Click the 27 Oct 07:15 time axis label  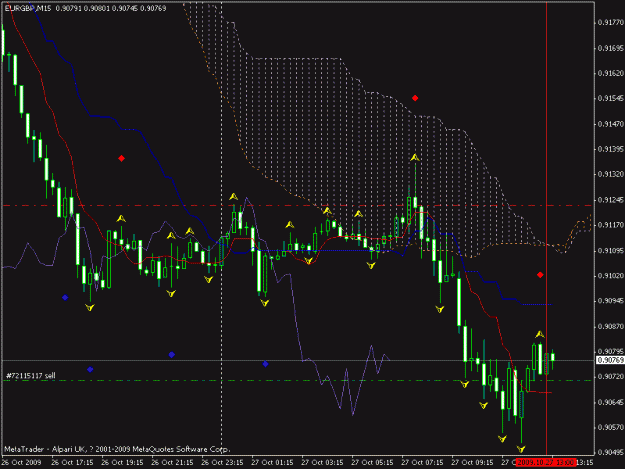click(423, 463)
